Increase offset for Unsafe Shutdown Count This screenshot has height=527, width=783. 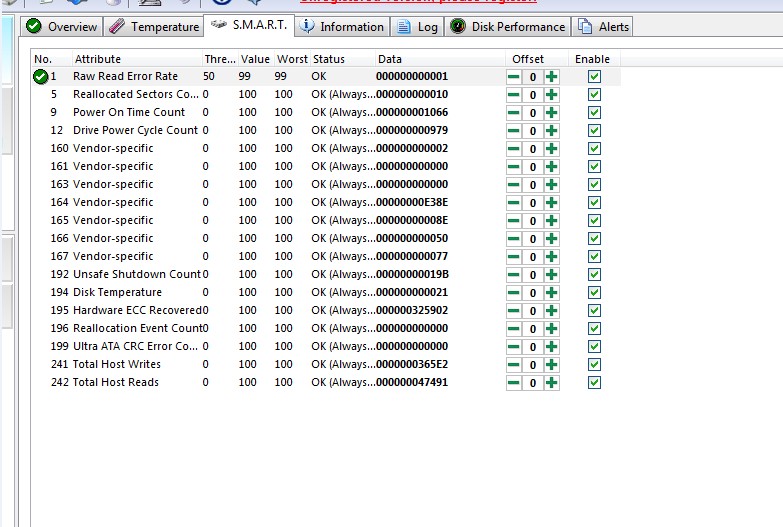click(551, 275)
